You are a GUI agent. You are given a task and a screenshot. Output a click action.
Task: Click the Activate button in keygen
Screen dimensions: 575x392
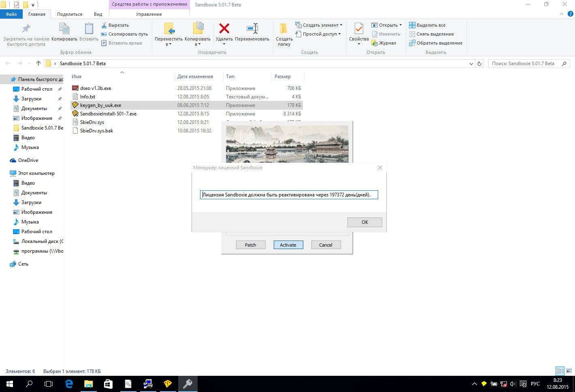point(288,245)
